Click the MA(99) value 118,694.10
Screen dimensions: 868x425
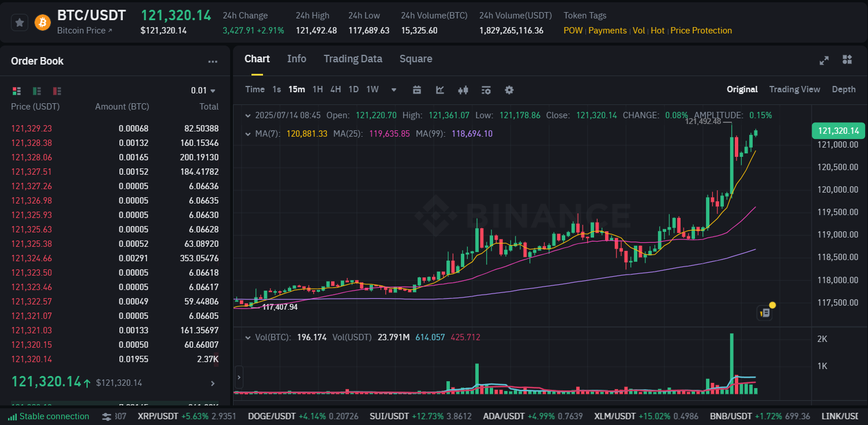pos(472,134)
